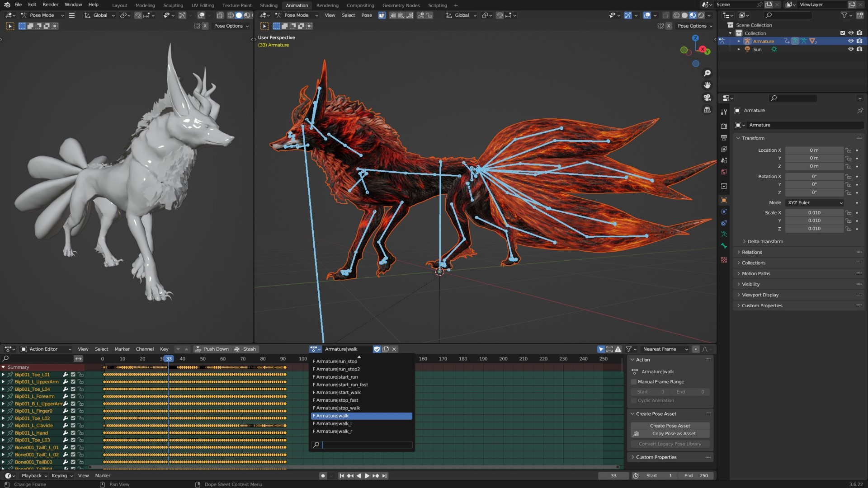This screenshot has width=868, height=488.
Task: Click Copy Pose as Asset button
Action: (670, 434)
